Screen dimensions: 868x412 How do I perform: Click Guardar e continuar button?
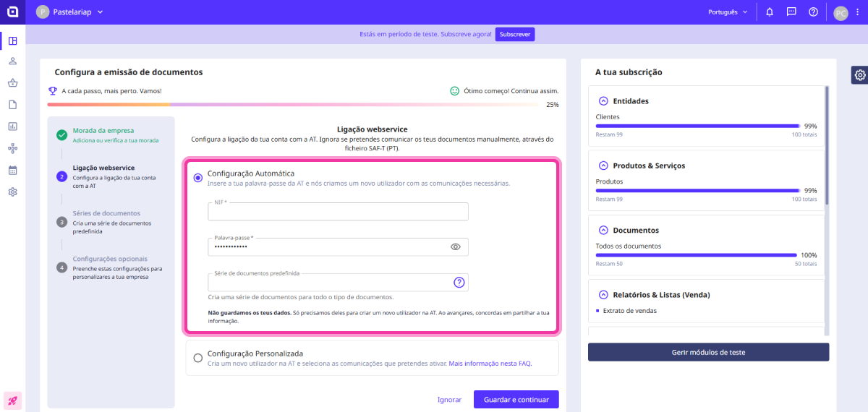(516, 399)
